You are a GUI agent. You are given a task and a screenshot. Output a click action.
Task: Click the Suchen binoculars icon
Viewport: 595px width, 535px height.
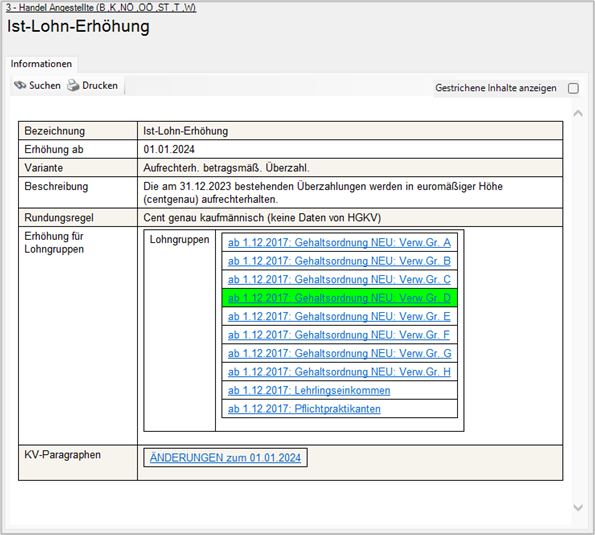[20, 85]
